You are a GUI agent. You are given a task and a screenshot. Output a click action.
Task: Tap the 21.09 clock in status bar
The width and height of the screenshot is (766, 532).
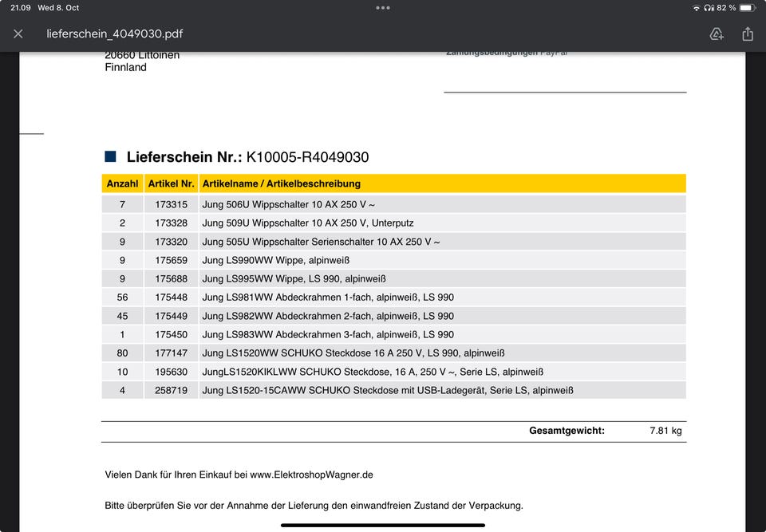(21, 8)
